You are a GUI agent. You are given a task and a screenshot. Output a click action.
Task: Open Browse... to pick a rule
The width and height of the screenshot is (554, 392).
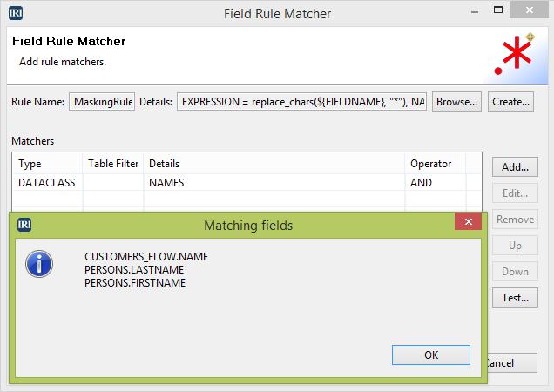coord(456,102)
